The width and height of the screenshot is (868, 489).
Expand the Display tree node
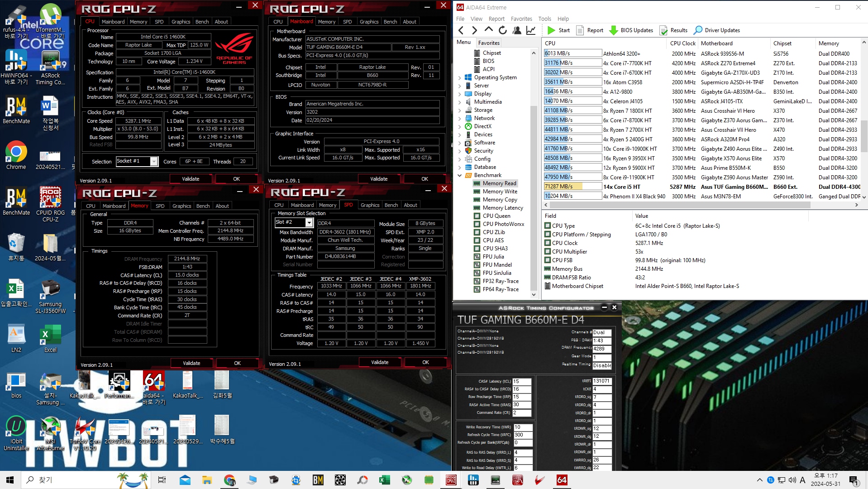pyautogui.click(x=459, y=94)
